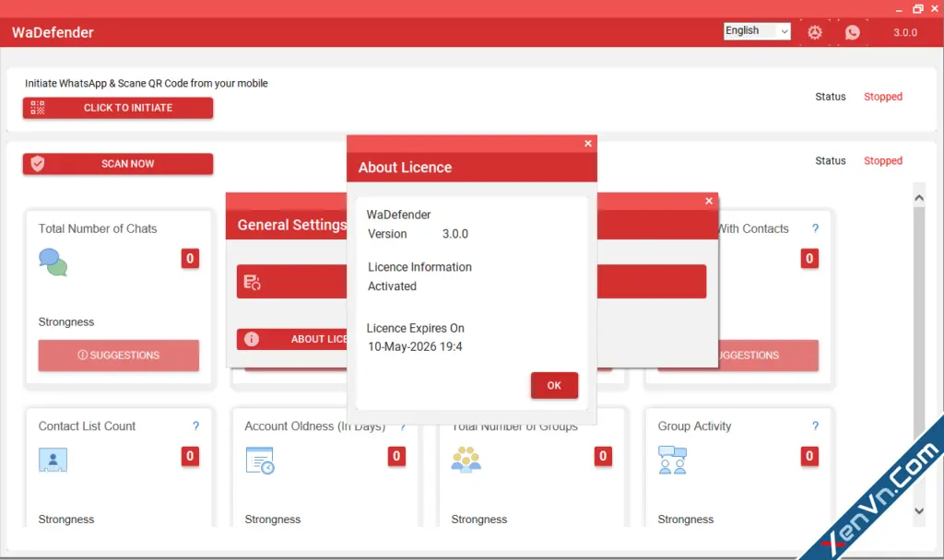Click the Stopped status beside Initiate section
Screen dimensions: 944x560
pyautogui.click(x=883, y=97)
